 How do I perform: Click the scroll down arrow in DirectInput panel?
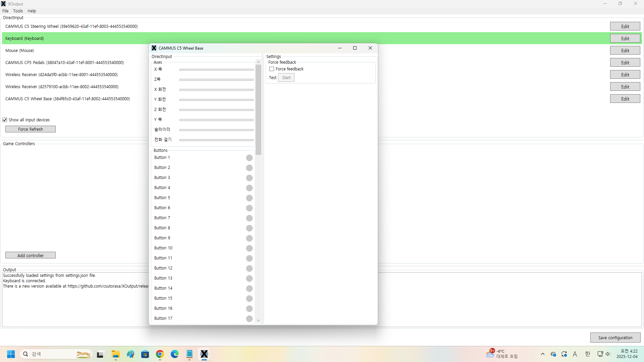click(x=258, y=320)
